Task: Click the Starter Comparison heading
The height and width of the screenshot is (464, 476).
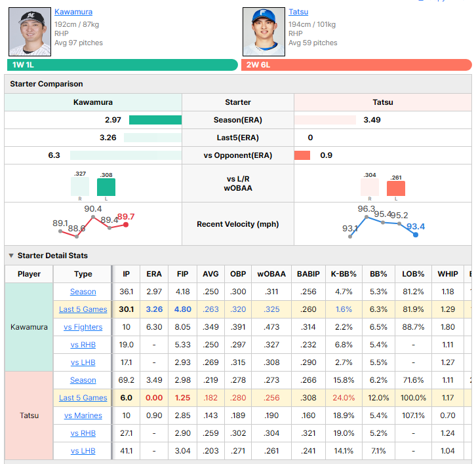Action: (47, 84)
